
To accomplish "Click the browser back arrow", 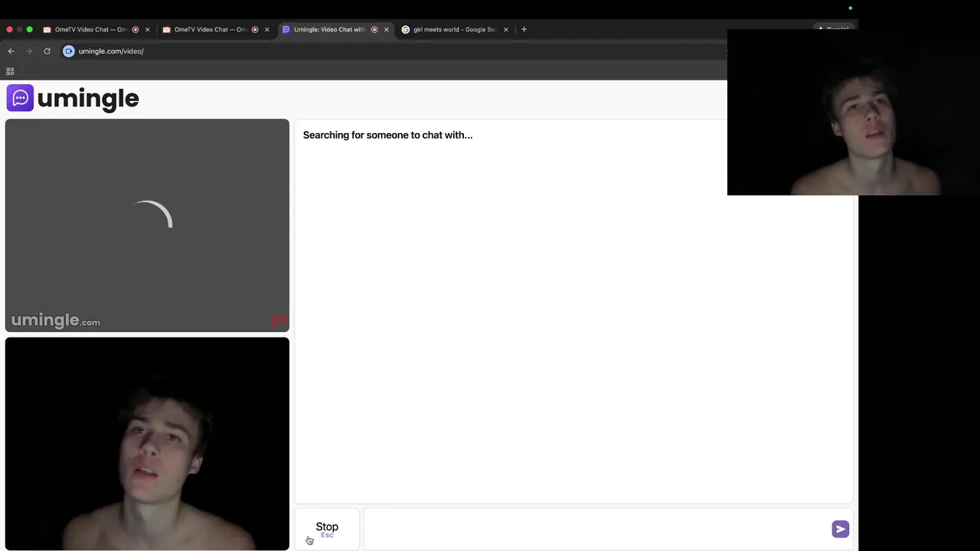I will pyautogui.click(x=11, y=51).
